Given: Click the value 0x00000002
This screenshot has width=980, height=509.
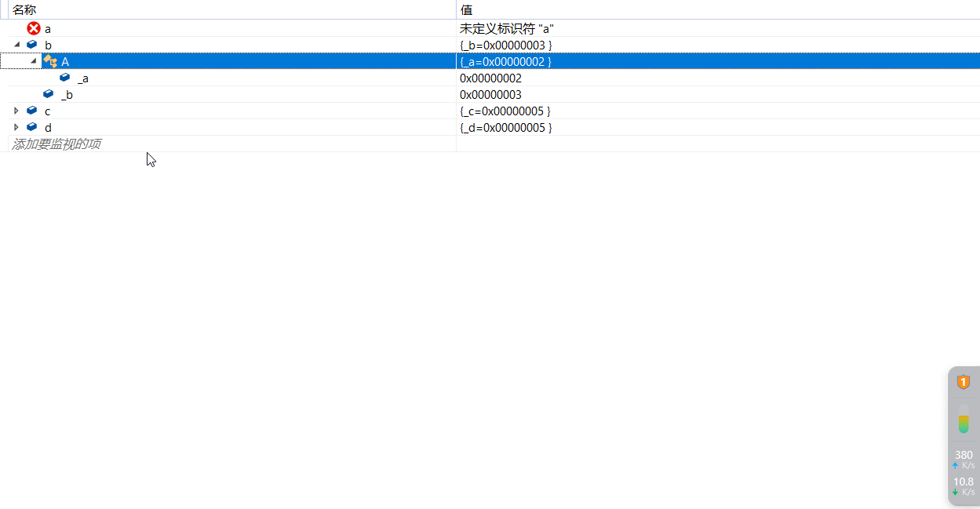Looking at the screenshot, I should click(x=490, y=78).
